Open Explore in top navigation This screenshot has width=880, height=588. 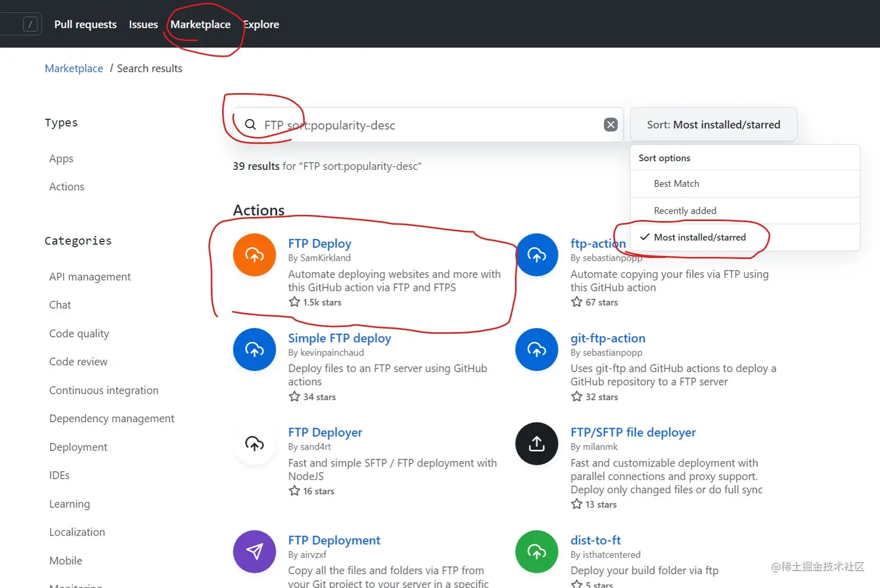(x=261, y=24)
